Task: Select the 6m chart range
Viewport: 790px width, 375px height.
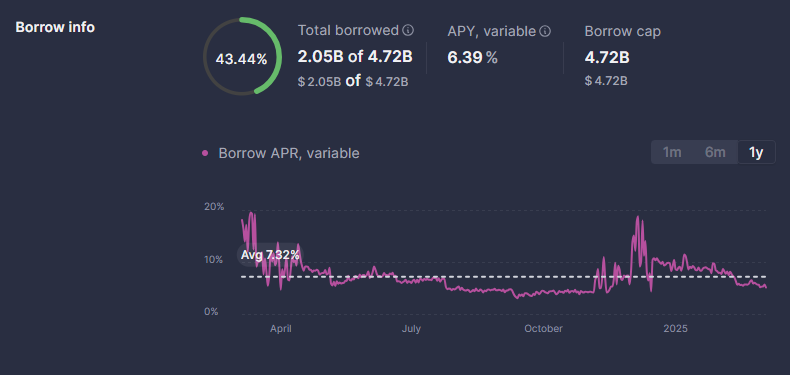Action: (715, 152)
